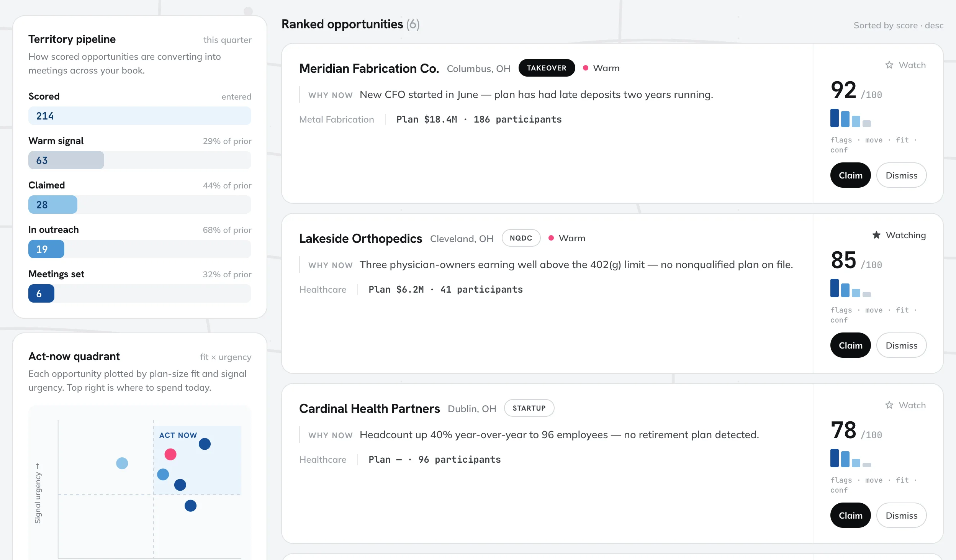Click the light blue dot left of ACT NOW zone
Viewport: 956px width, 560px height.
(x=122, y=463)
